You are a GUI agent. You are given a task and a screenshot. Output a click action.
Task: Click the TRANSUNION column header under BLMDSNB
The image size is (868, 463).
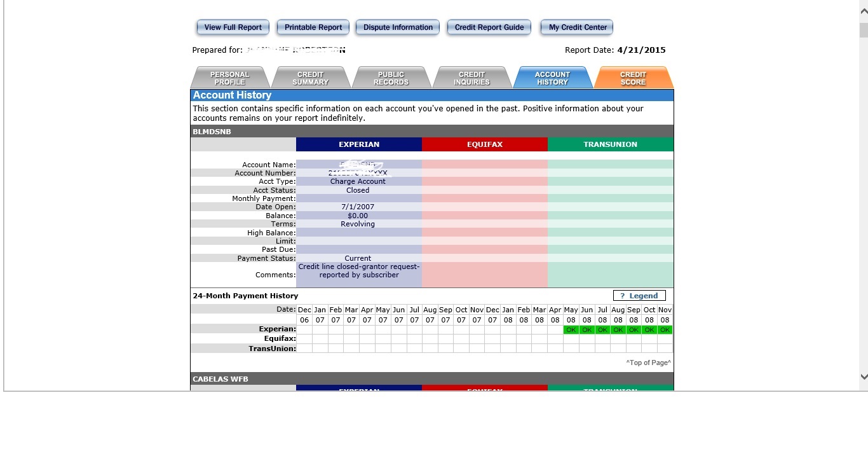pos(611,144)
